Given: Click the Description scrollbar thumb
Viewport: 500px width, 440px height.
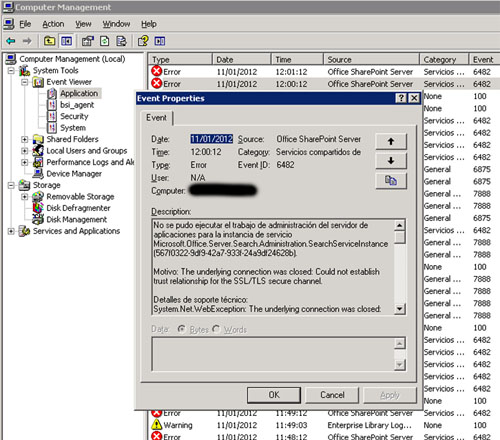Looking at the screenshot, I should [x=400, y=237].
